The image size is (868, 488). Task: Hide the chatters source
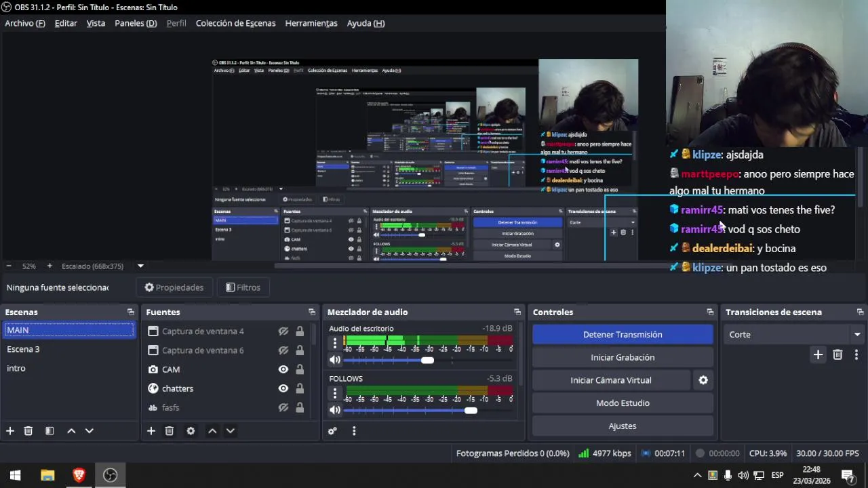tap(283, 388)
